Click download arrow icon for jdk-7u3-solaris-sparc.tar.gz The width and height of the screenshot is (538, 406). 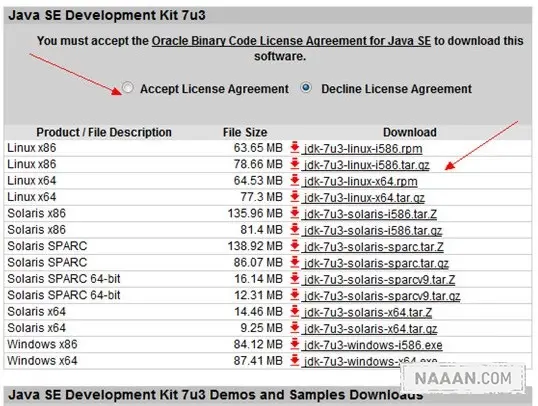click(294, 262)
